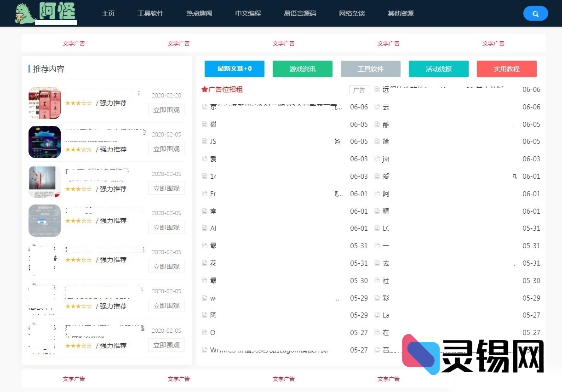562x392 pixels.
Task: Click the 最新文章+0 blue button
Action: coord(235,68)
